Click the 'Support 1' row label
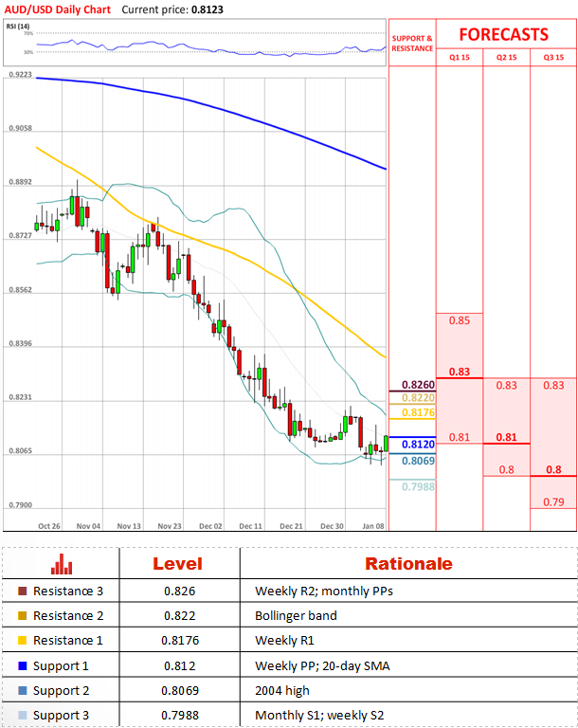Image resolution: width=578 pixels, height=728 pixels. point(61,666)
